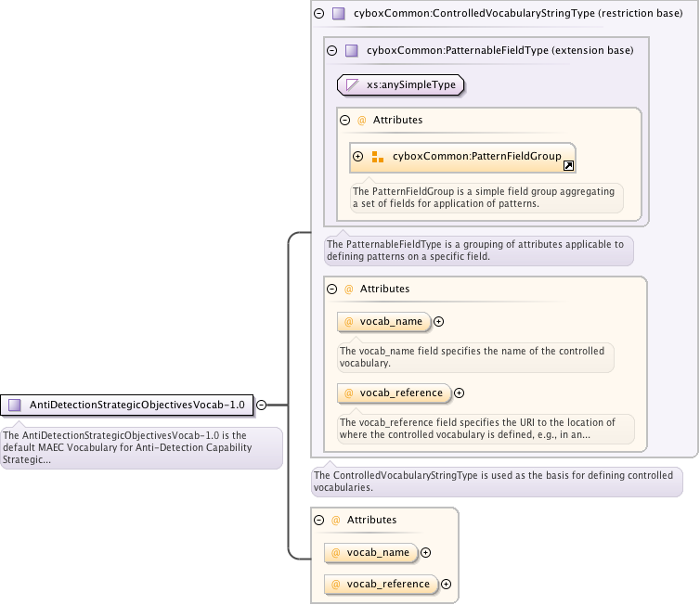Click the purple icon of AntiDetectionStrategicObjectivesVocab-1.0
Viewport: 700px width, 605px height.
coord(15,405)
